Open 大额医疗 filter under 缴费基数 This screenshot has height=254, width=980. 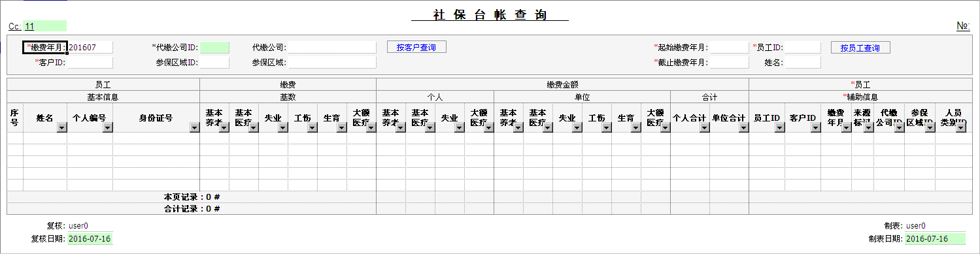371,128
